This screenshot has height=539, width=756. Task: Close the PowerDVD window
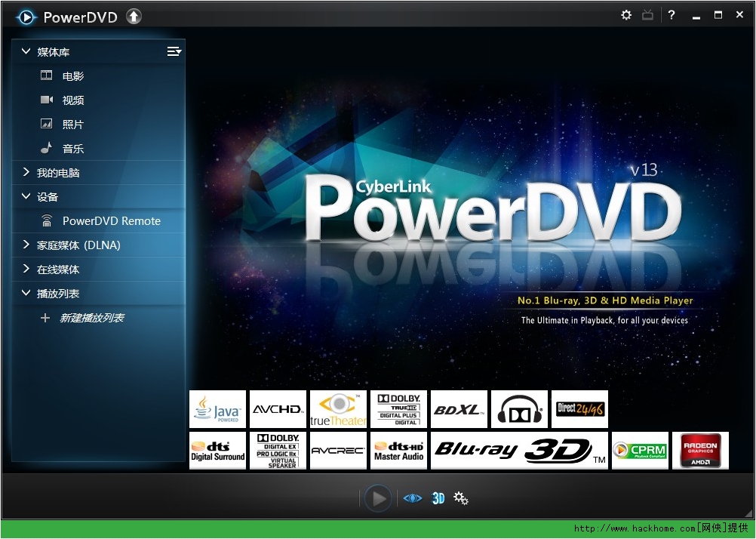[x=739, y=15]
